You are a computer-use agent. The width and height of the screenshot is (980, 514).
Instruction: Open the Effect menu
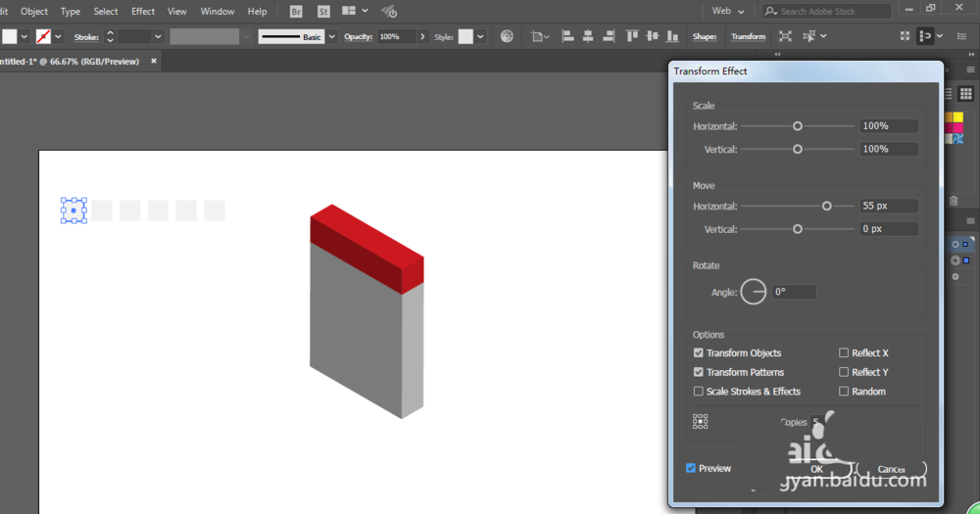tap(143, 12)
